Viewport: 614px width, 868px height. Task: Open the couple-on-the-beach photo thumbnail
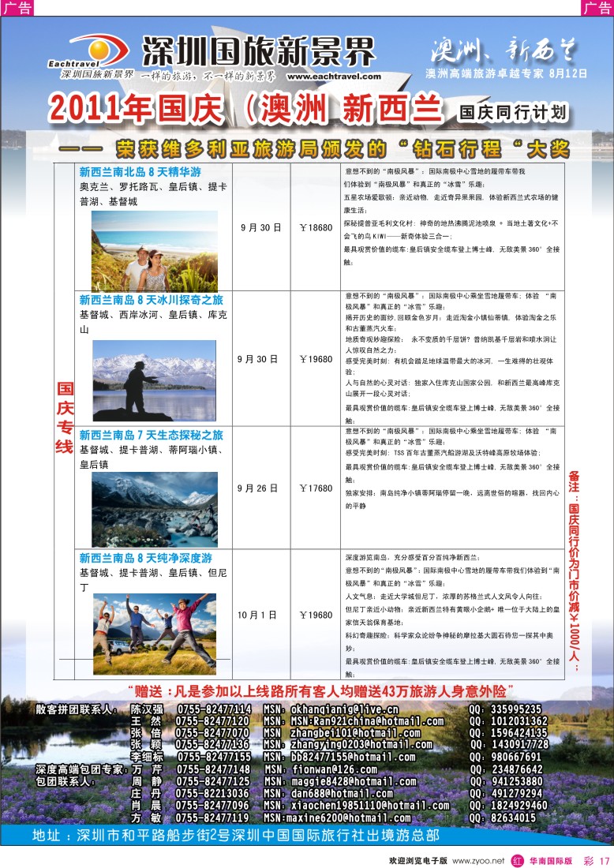click(155, 250)
